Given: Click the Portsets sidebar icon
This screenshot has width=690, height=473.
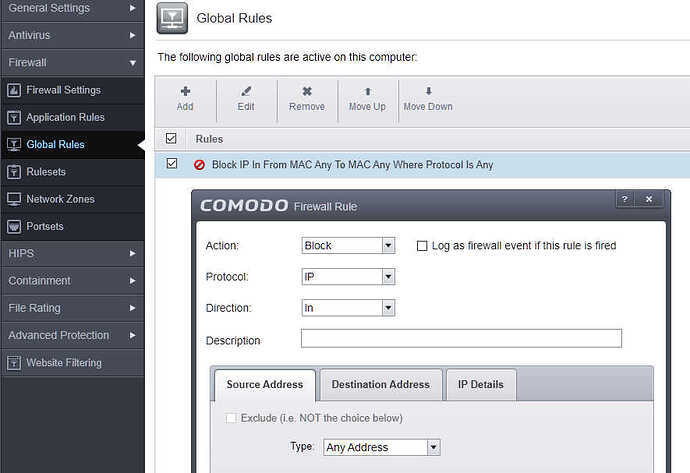Looking at the screenshot, I should pos(14,227).
